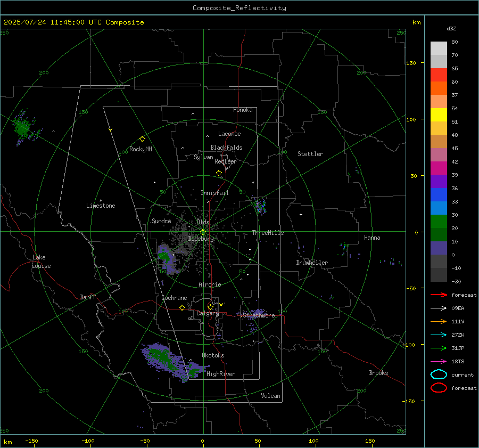The width and height of the screenshot is (479, 448).
Task: Click the red forecast arrow in the legend
Action: [439, 295]
